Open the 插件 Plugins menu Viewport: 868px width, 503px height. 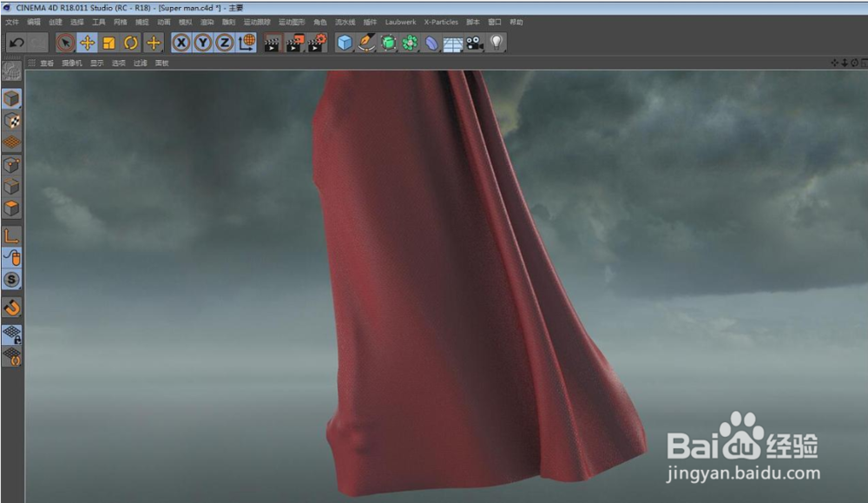tap(370, 23)
